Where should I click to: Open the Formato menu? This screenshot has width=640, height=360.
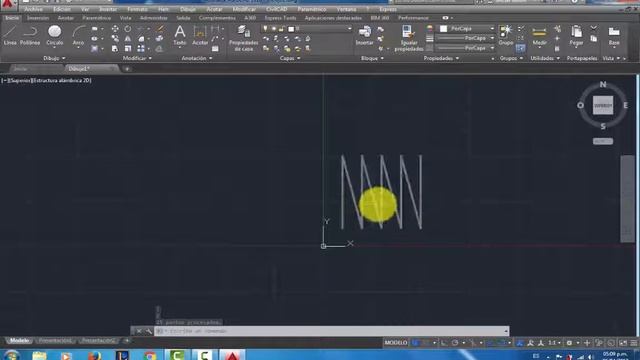pyautogui.click(x=137, y=9)
